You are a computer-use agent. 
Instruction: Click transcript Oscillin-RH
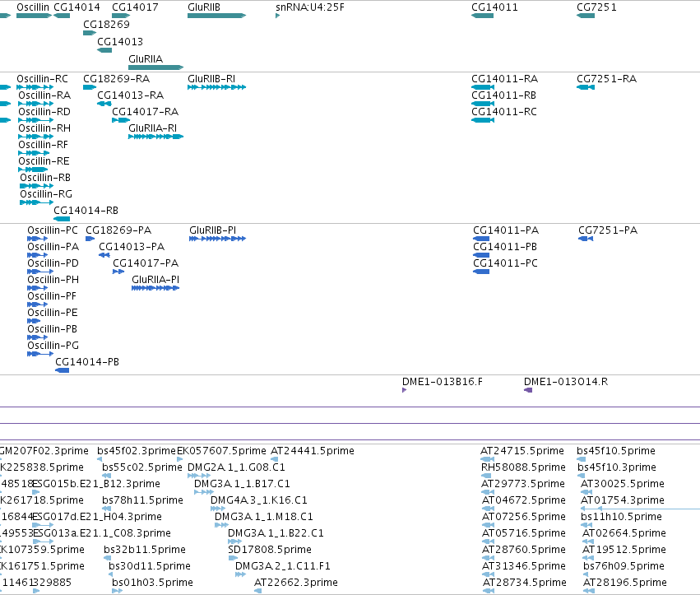tap(44, 128)
